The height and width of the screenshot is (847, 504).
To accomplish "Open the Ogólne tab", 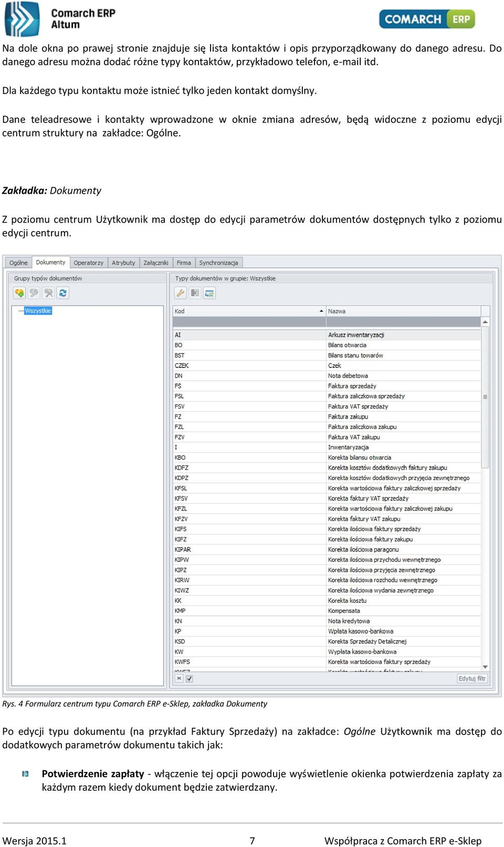I will [x=18, y=263].
